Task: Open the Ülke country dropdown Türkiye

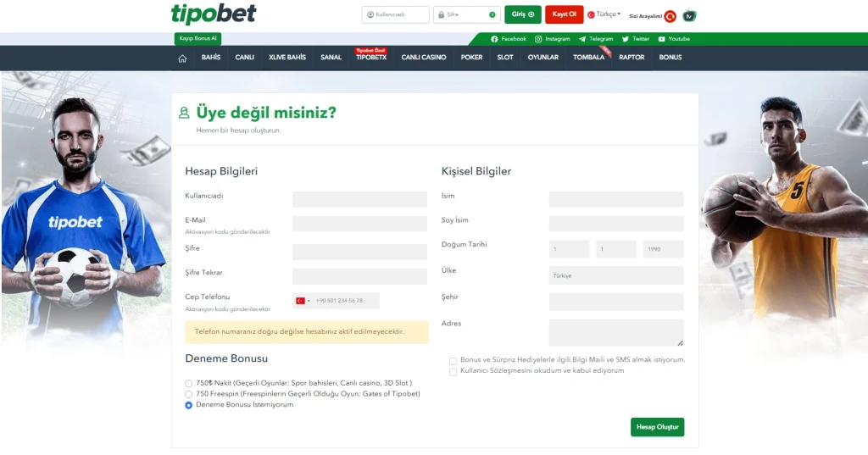Action: pyautogui.click(x=616, y=275)
